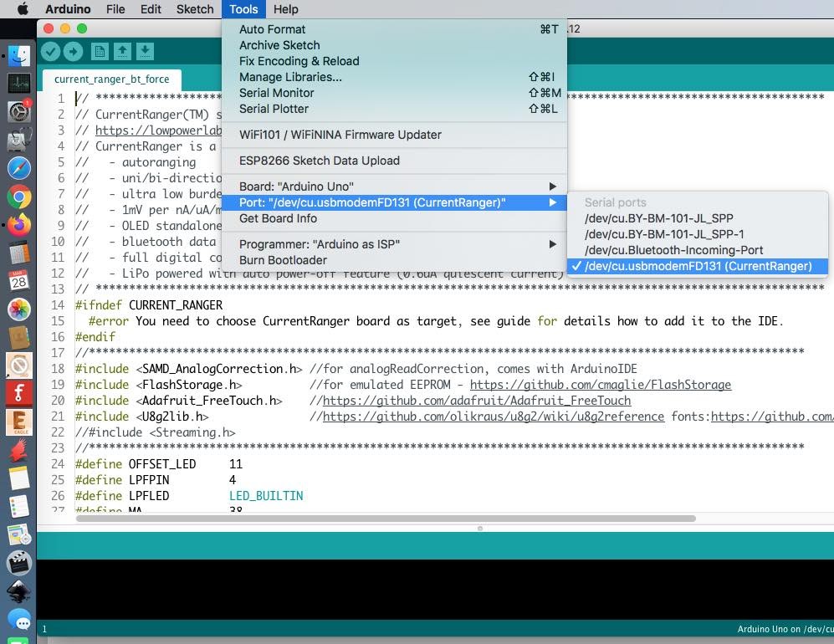The width and height of the screenshot is (834, 644).
Task: Open Finder from the dock
Action: [x=19, y=55]
